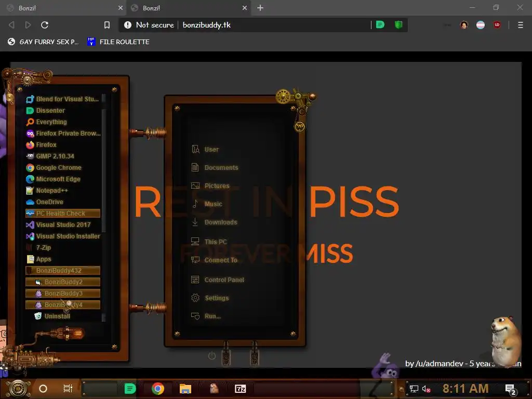532x399 pixels.
Task: Open This PC from the start menu panel
Action: [209, 242]
